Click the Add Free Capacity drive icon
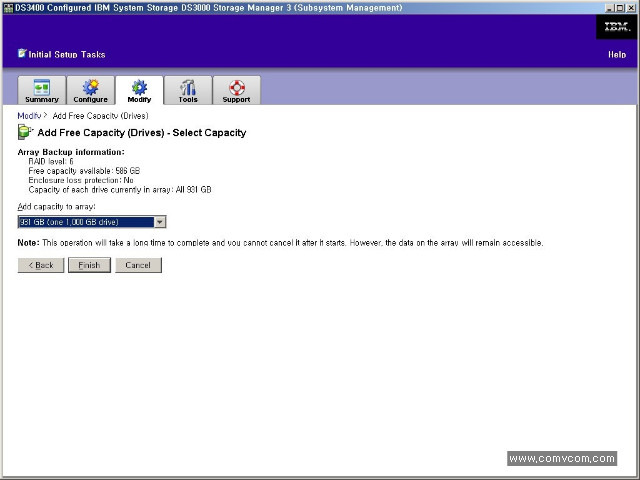The image size is (640, 480). point(25,132)
